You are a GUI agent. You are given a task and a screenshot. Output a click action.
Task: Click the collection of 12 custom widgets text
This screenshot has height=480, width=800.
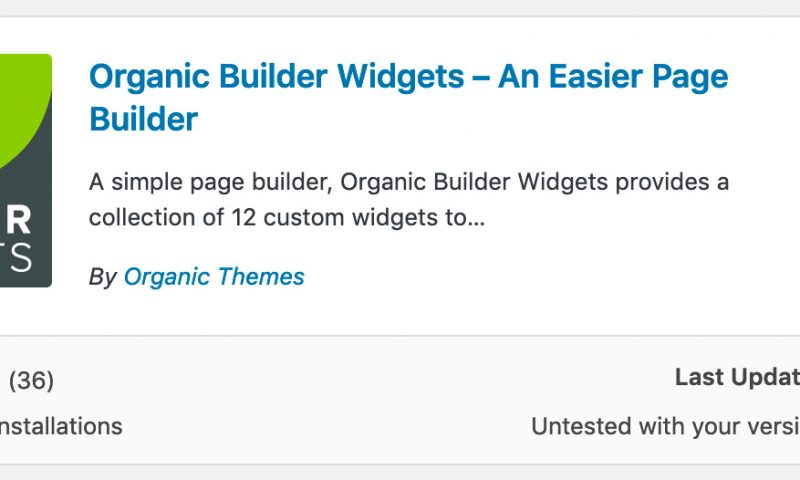coord(263,218)
